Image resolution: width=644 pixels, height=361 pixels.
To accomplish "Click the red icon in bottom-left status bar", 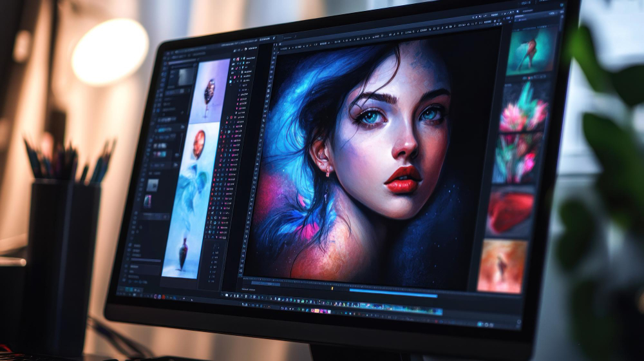I will [164, 295].
